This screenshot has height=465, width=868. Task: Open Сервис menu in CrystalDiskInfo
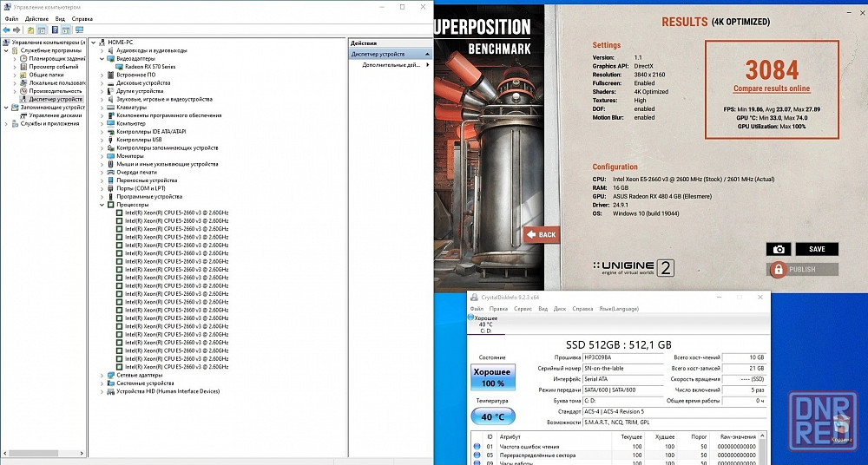click(x=523, y=309)
